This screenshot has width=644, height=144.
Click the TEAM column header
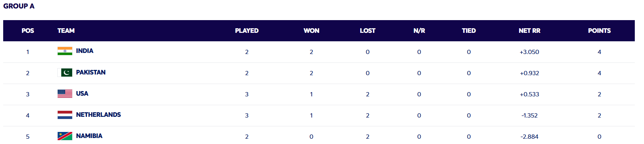[x=66, y=31]
